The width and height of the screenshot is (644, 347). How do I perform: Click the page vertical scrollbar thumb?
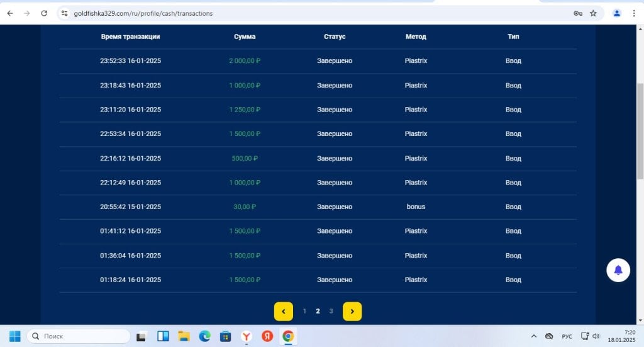point(640,131)
